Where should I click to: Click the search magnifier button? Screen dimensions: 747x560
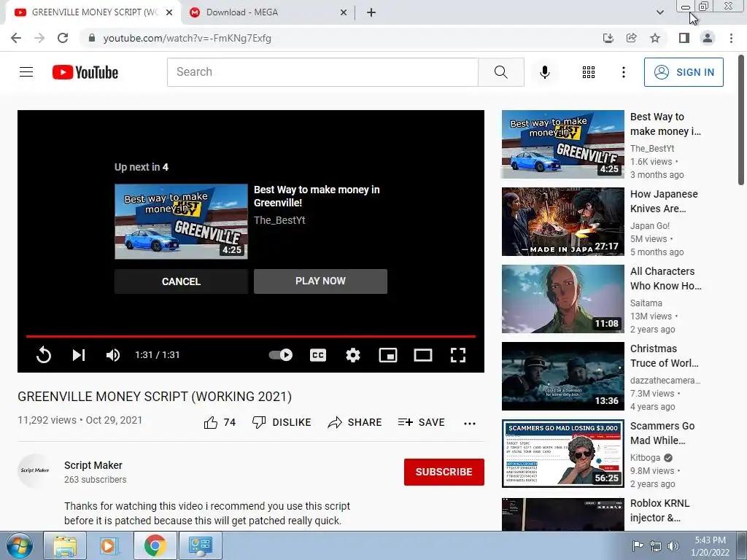coord(500,72)
